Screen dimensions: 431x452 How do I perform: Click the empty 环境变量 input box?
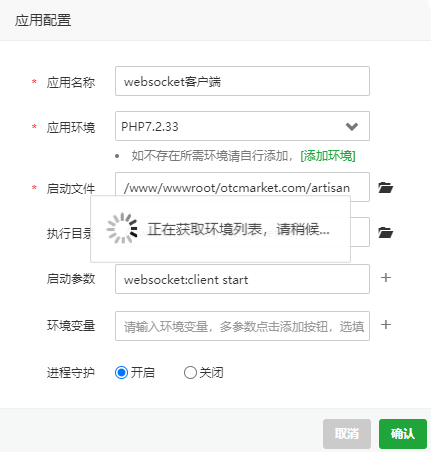tap(242, 326)
